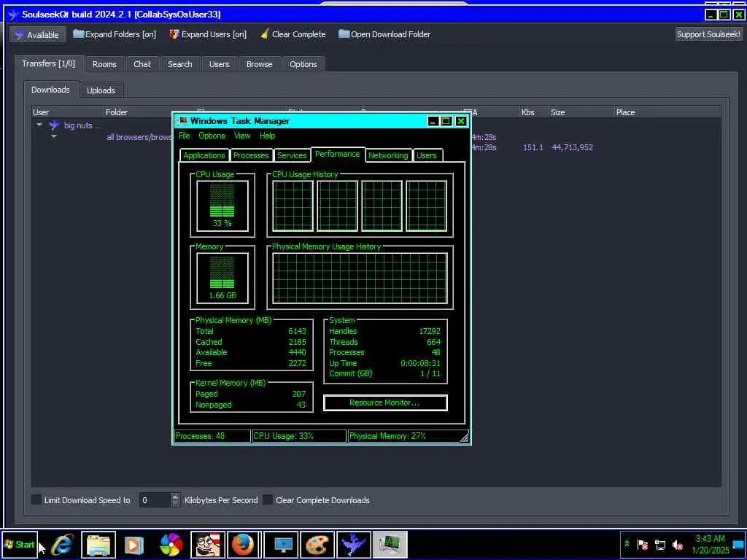Open the paint palette app from the taskbar
The width and height of the screenshot is (747, 560).
tap(317, 544)
